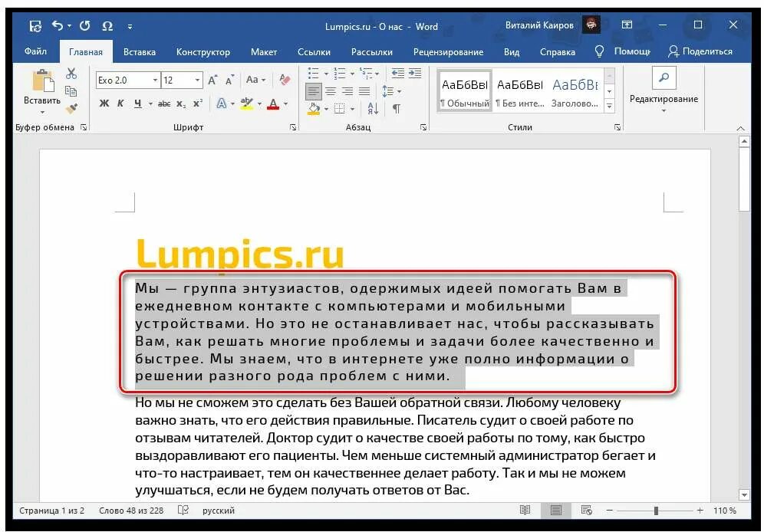Switch to Макет tab
The height and width of the screenshot is (532, 764).
pos(264,51)
